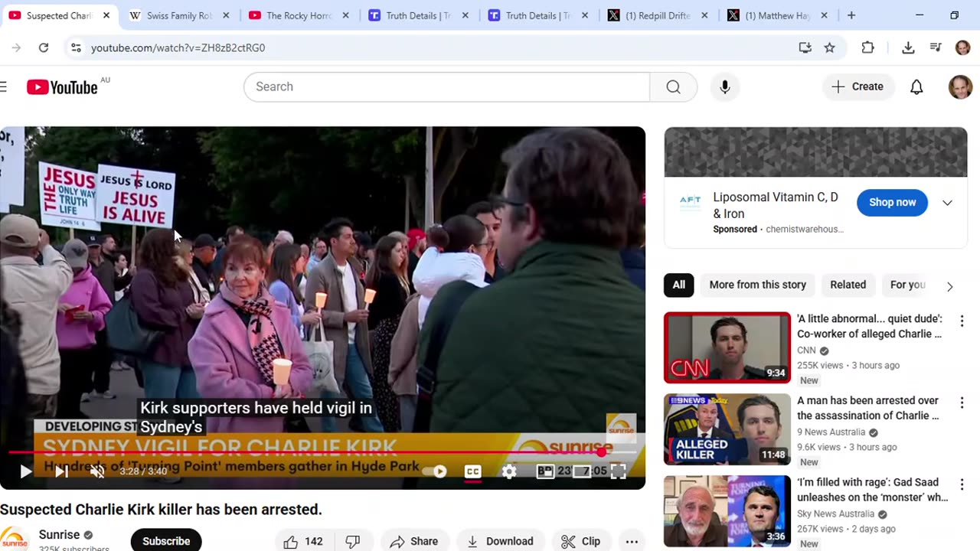Click the red progress scrubber handle
The height and width of the screenshot is (551, 980).
tap(603, 452)
